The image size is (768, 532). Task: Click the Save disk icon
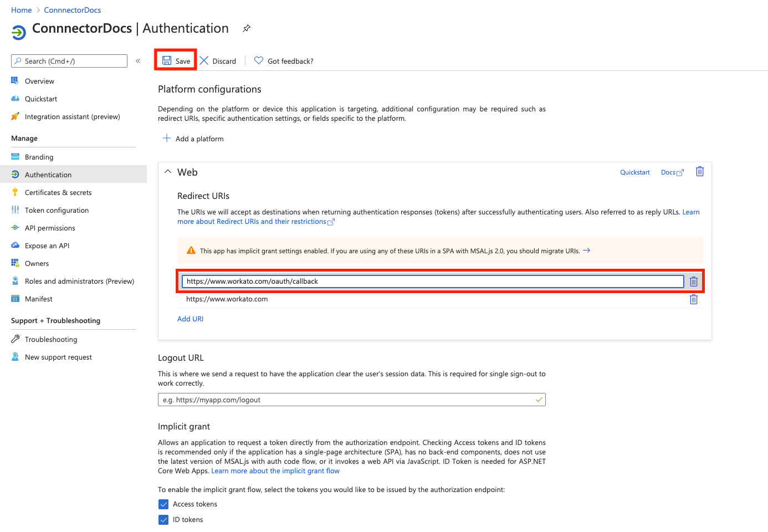[167, 60]
